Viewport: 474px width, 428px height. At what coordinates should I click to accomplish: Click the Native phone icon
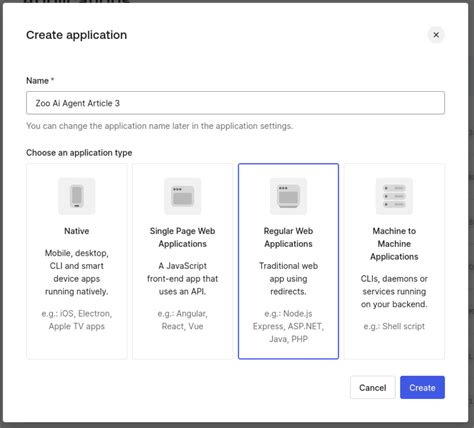pyautogui.click(x=77, y=196)
